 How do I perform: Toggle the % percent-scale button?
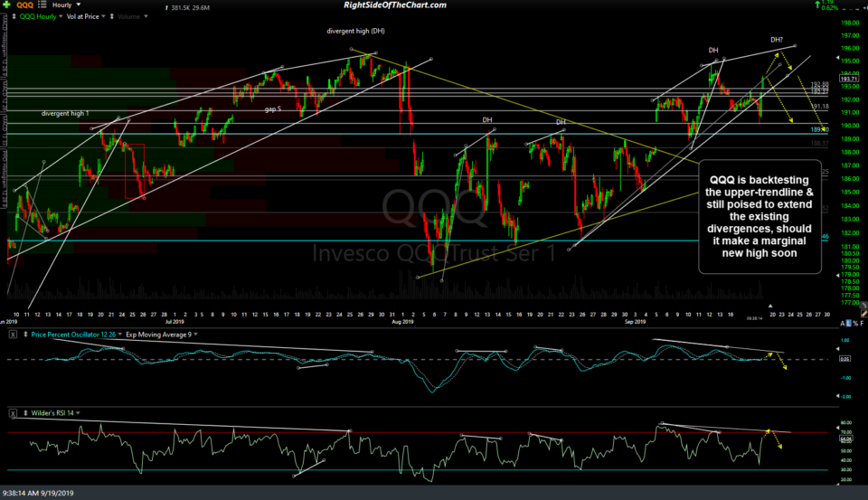pyautogui.click(x=856, y=324)
